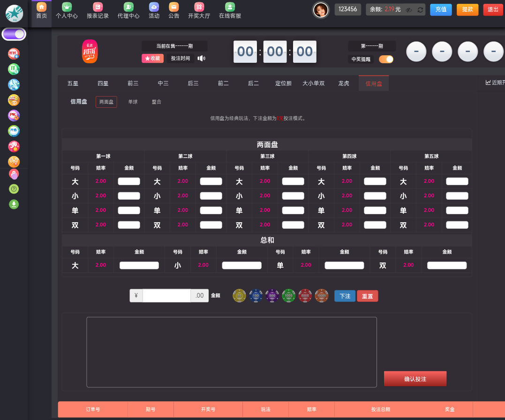Open 个人中心 in the top menu
The image size is (505, 420).
pos(67,11)
